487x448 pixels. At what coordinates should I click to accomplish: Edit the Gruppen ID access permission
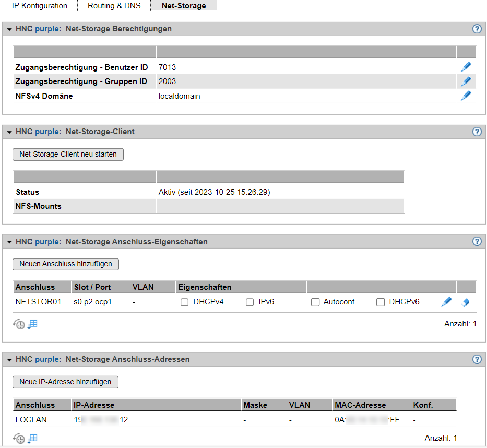466,81
